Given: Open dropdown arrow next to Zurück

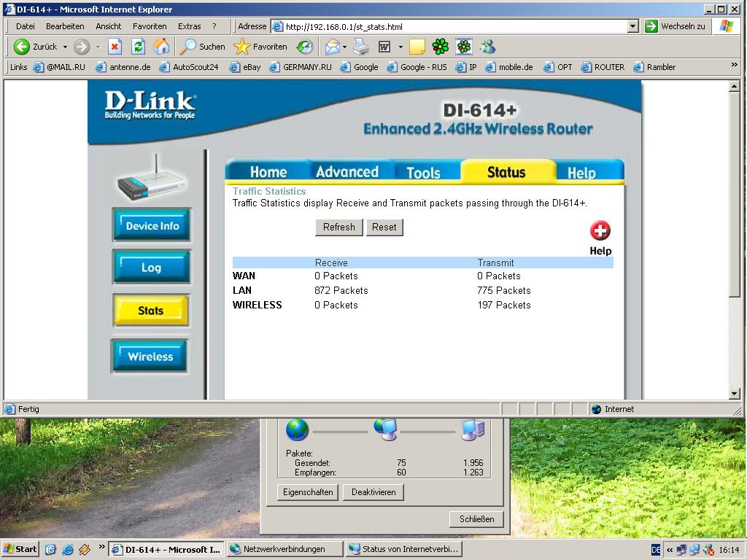Looking at the screenshot, I should 65,47.
